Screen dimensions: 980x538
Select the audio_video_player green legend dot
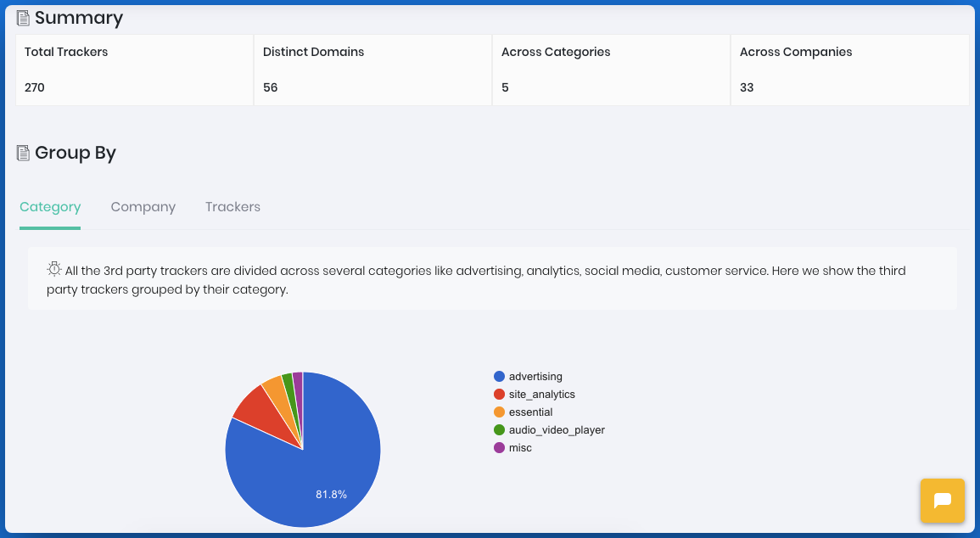coord(500,430)
